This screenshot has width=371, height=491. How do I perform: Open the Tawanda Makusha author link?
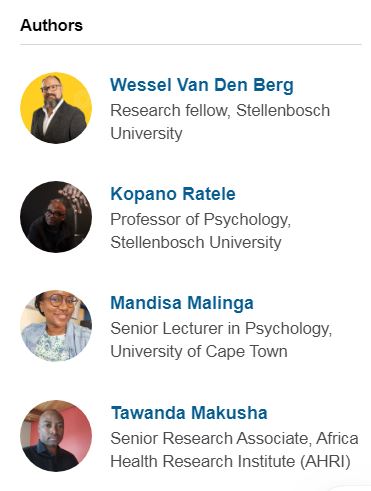189,413
